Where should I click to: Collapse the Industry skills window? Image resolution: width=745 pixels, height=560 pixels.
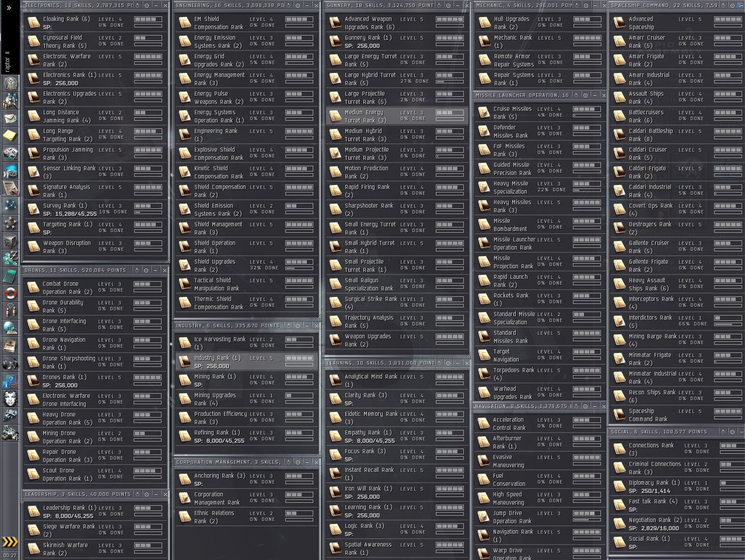pyautogui.click(x=306, y=325)
